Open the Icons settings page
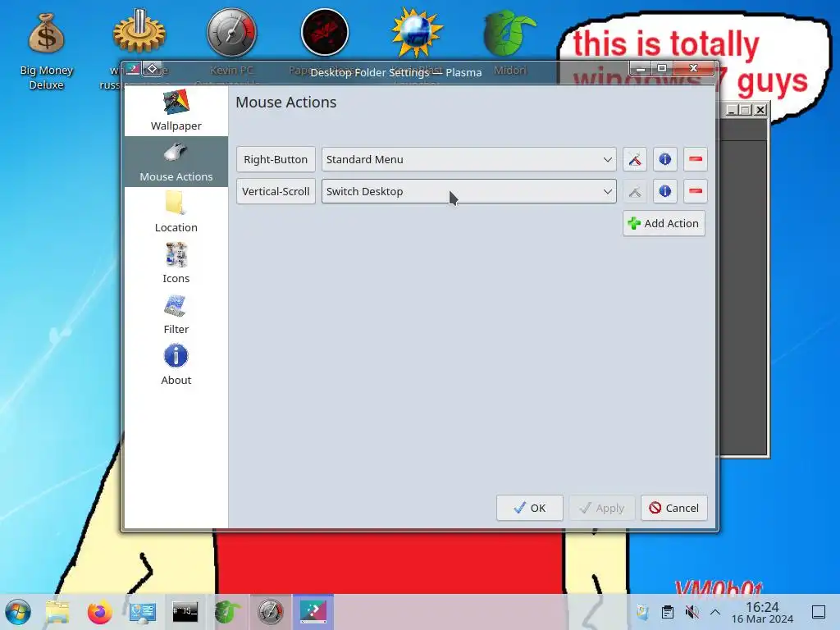The height and width of the screenshot is (630, 840). tap(176, 263)
